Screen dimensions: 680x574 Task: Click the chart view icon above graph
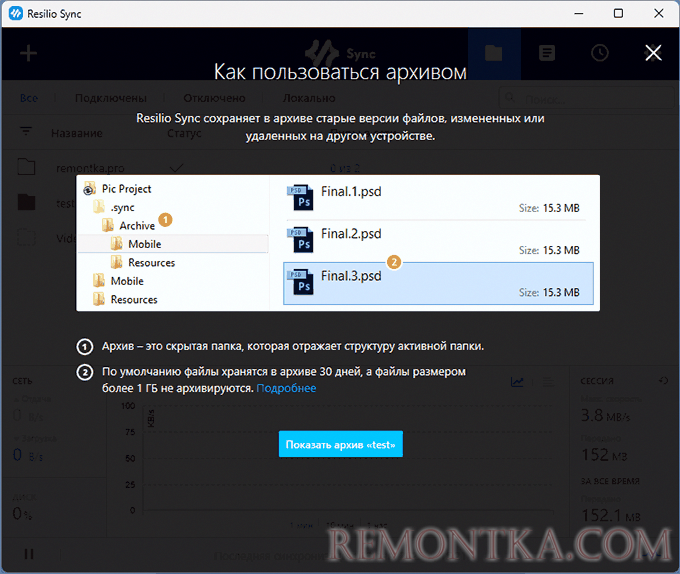(x=517, y=382)
